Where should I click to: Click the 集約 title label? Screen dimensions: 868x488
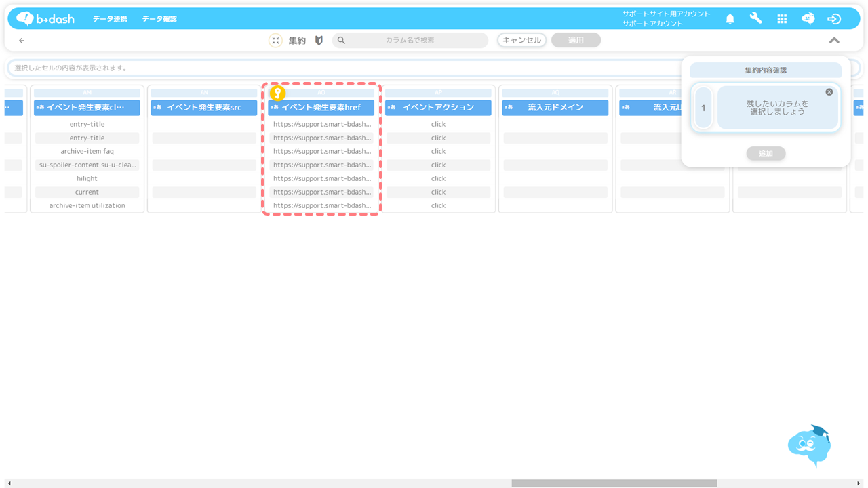click(297, 41)
